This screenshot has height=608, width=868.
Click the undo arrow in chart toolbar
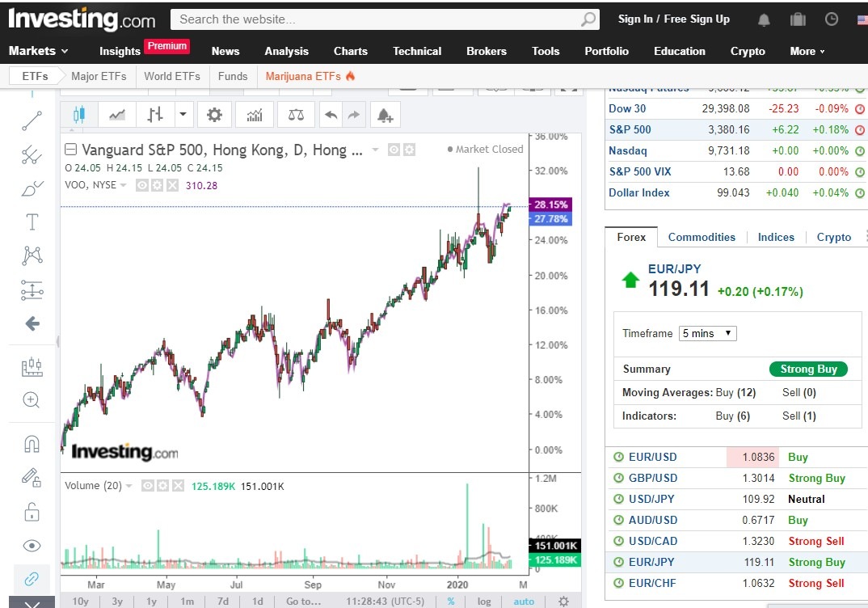pos(331,115)
